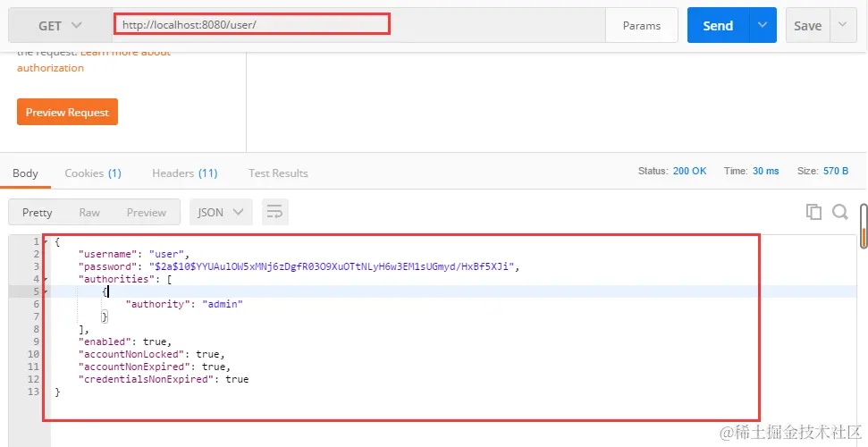Click the bcrypt password hash value
This screenshot has width=868, height=447.
coord(332,267)
